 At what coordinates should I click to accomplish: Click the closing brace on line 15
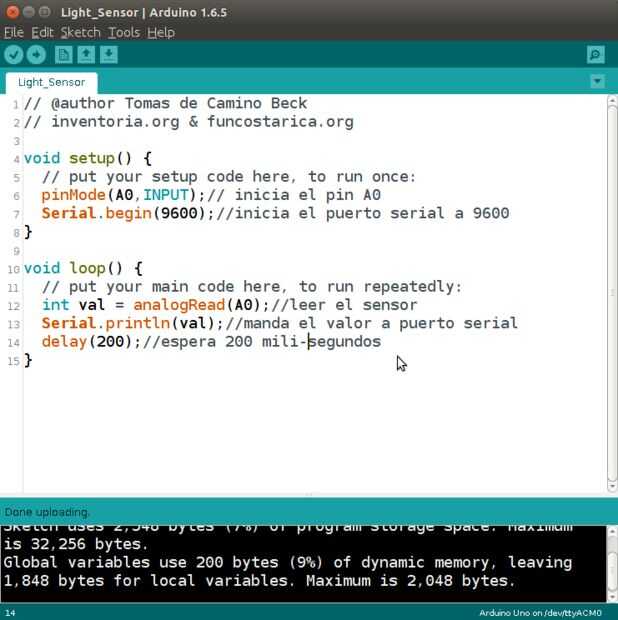(x=28, y=361)
